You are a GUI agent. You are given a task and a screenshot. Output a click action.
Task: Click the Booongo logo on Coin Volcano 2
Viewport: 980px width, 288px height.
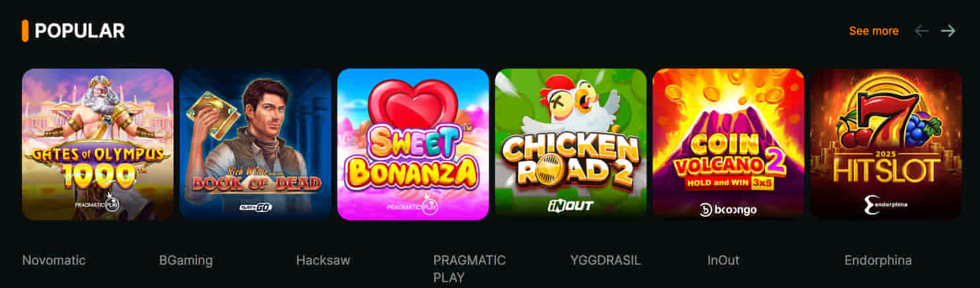click(x=728, y=209)
